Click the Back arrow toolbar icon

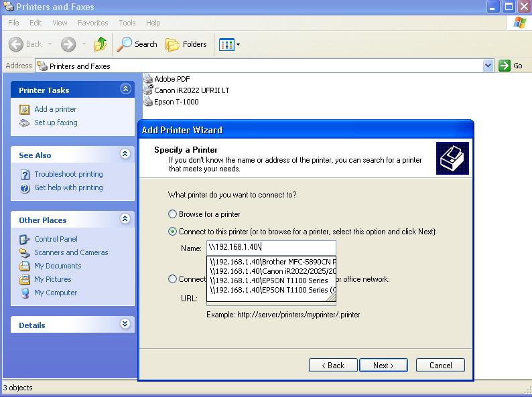click(16, 44)
